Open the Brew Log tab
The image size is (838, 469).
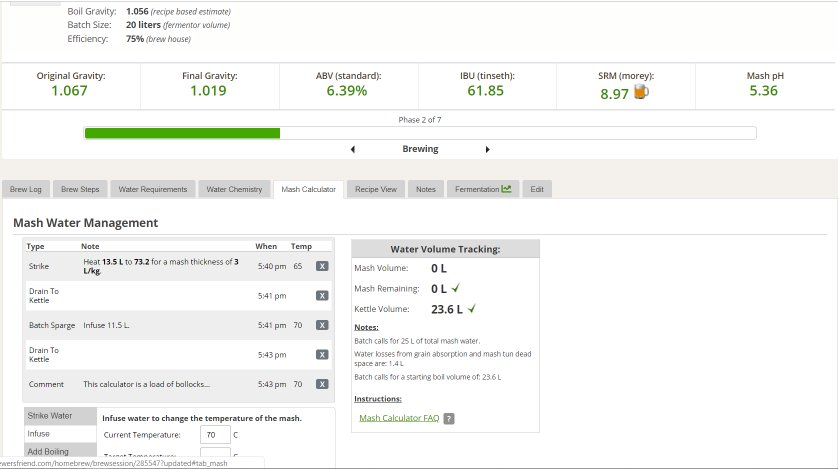coord(26,189)
